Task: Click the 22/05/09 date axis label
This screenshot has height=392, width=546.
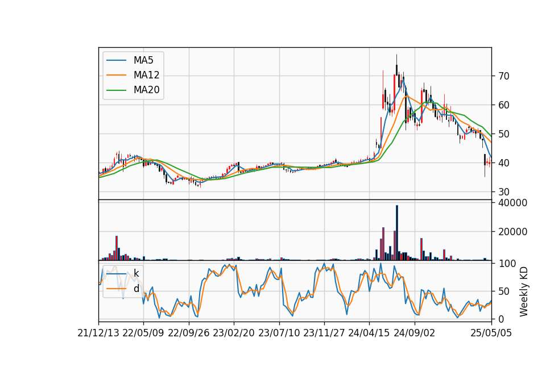Action: coord(143,333)
